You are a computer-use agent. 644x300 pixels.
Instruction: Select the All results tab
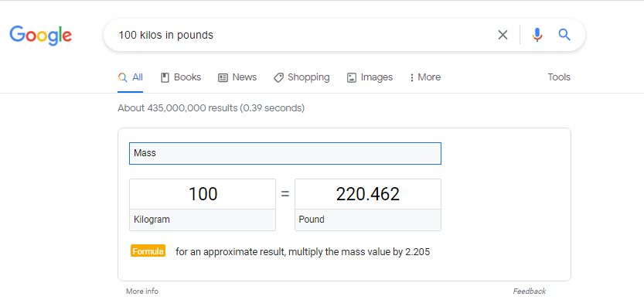[131, 77]
